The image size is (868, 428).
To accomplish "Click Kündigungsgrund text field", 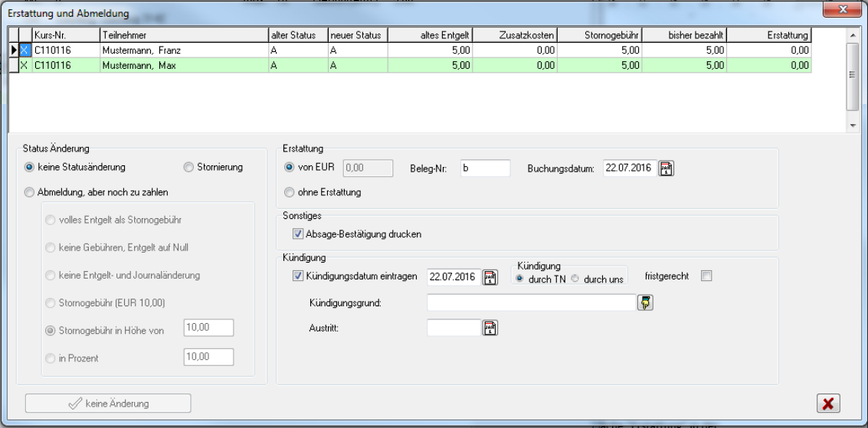I will [x=532, y=302].
